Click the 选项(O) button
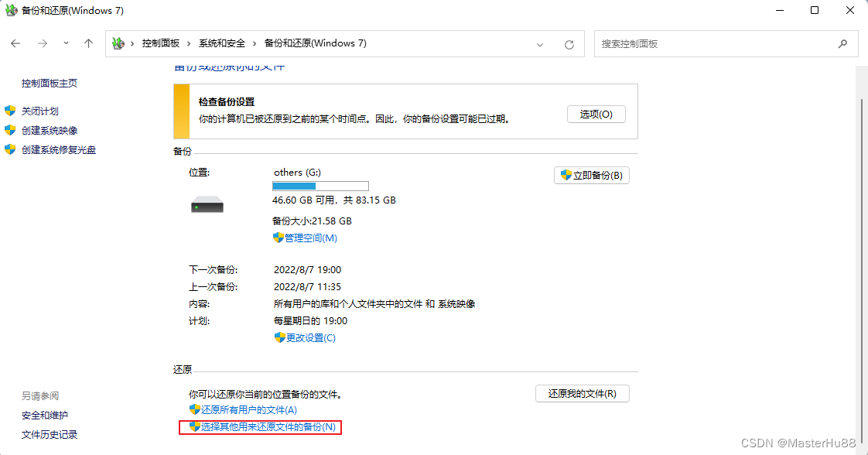Viewport: 868px width, 455px height. [x=596, y=114]
